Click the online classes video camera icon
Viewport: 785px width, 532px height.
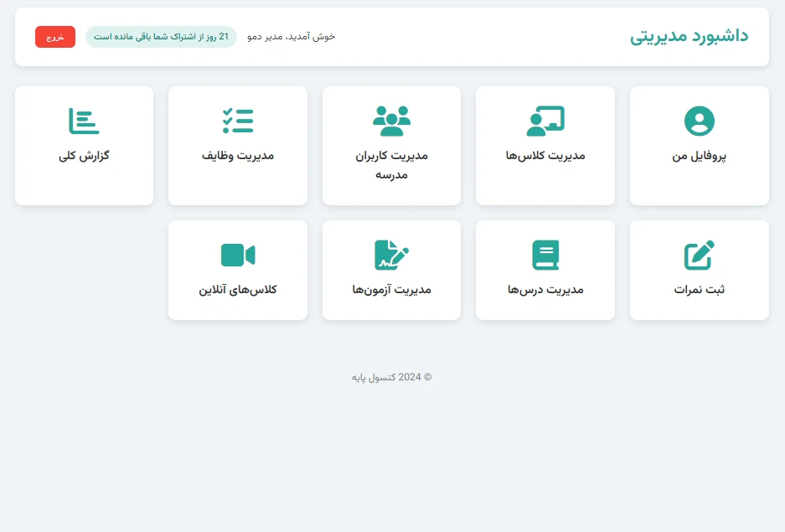pos(238,255)
